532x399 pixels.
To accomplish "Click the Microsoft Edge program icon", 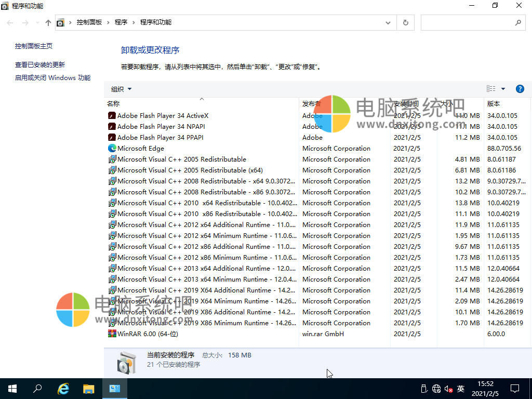I will 112,148.
